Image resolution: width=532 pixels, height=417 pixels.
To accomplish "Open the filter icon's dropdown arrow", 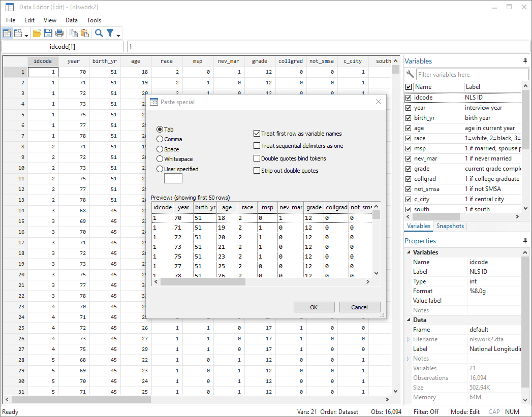I will click(x=117, y=36).
